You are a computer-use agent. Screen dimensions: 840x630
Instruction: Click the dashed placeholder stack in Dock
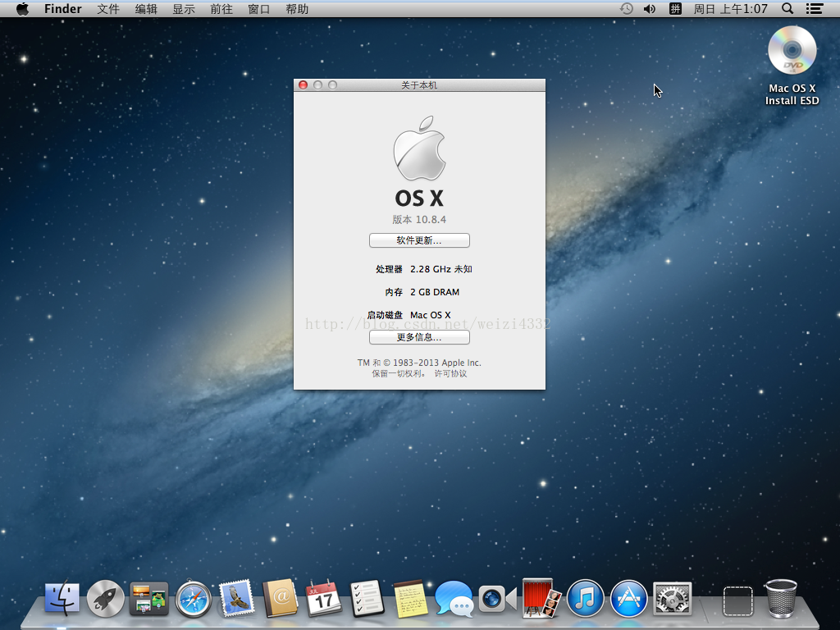coord(737,600)
